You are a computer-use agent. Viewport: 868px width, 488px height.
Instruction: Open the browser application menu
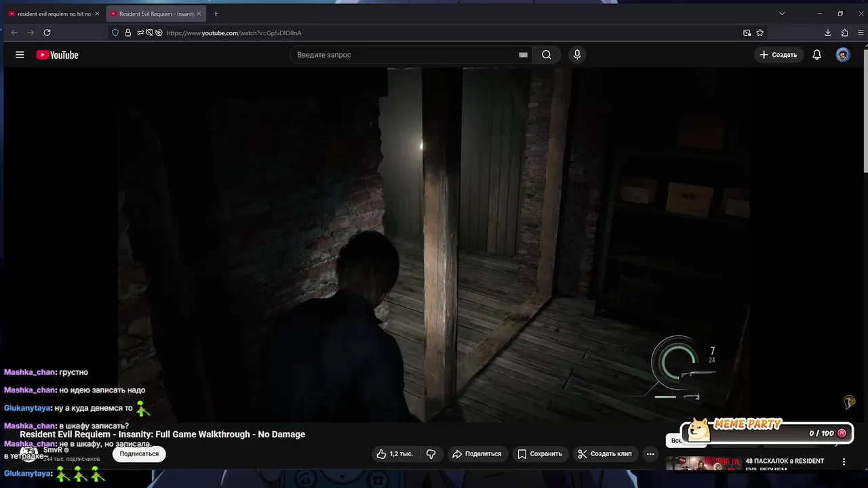coord(861,33)
